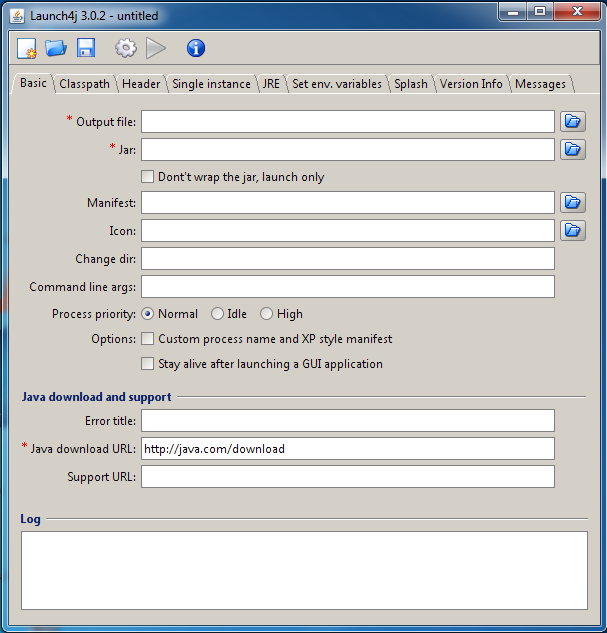This screenshot has width=607, height=633.
Task: Test wrapper with the play arrow icon
Action: [x=156, y=48]
